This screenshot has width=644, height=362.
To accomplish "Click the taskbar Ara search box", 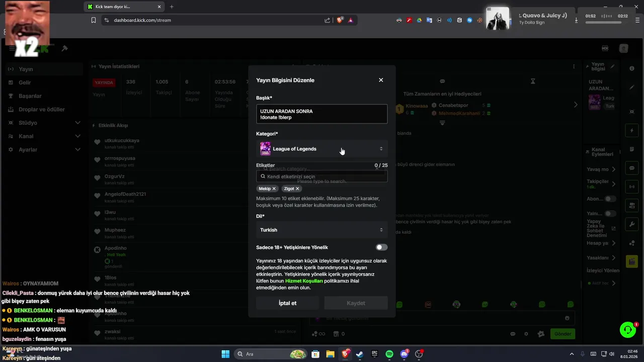I will click(272, 354).
